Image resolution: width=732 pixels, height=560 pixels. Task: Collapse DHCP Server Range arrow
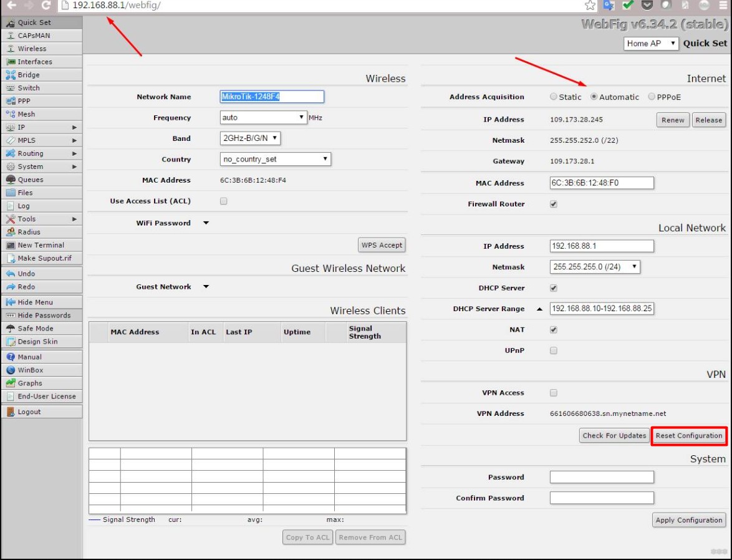pos(540,309)
